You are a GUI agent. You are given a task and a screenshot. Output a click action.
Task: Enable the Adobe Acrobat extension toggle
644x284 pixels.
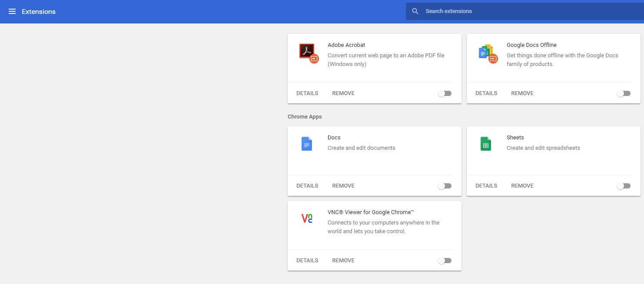coord(445,93)
